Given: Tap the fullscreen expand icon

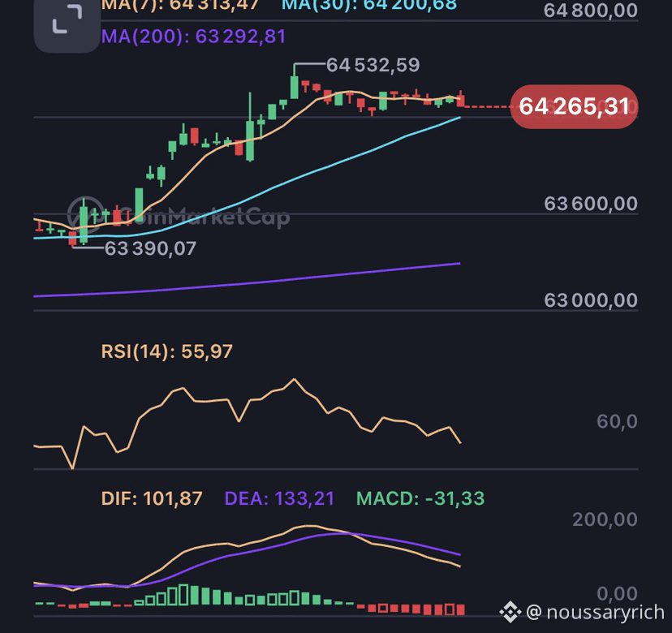Looking at the screenshot, I should click(x=67, y=19).
